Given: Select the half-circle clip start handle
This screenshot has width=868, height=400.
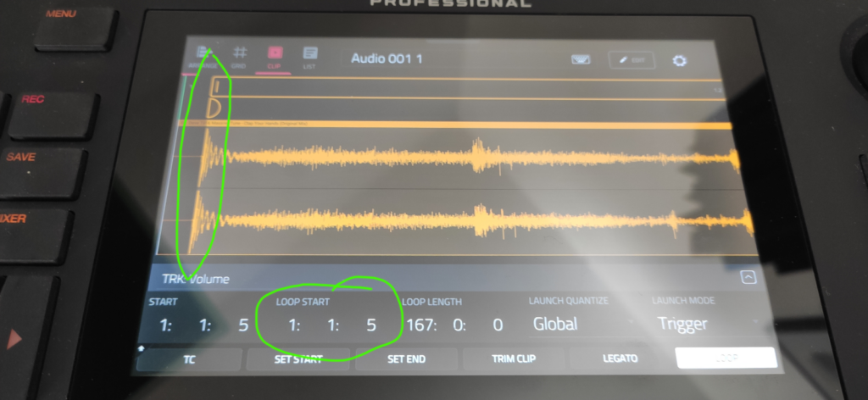Looking at the screenshot, I should tap(214, 108).
